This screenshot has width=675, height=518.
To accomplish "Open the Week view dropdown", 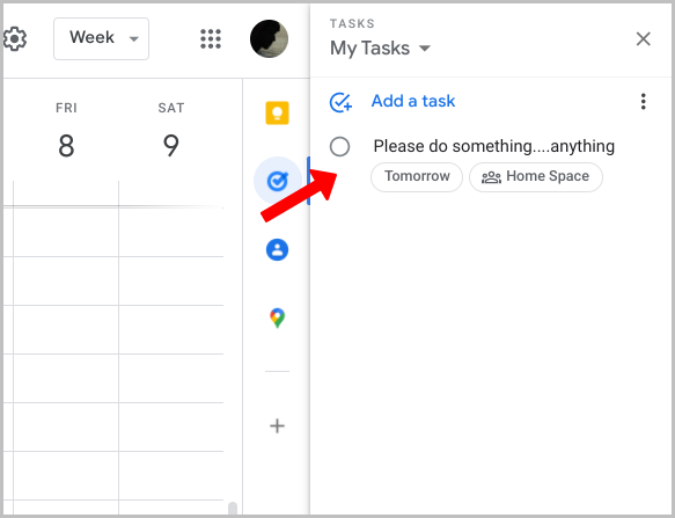I will click(x=101, y=39).
